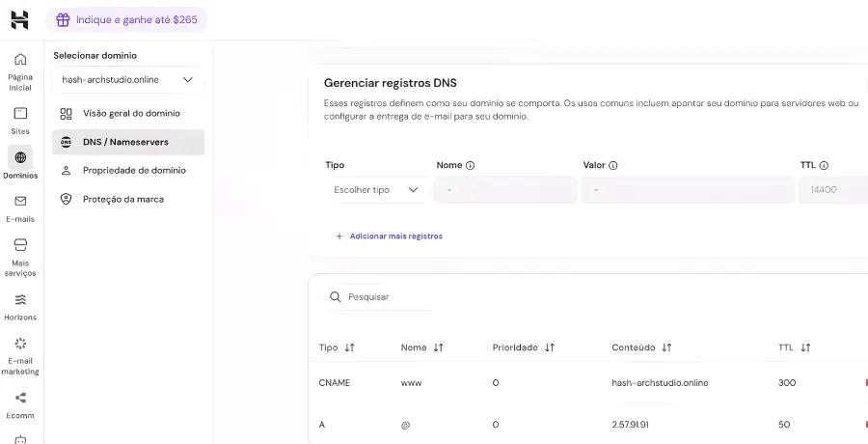Screen dimensions: 868x444
Task: Sort records by the Prioridade column arrows
Action: pyautogui.click(x=549, y=347)
